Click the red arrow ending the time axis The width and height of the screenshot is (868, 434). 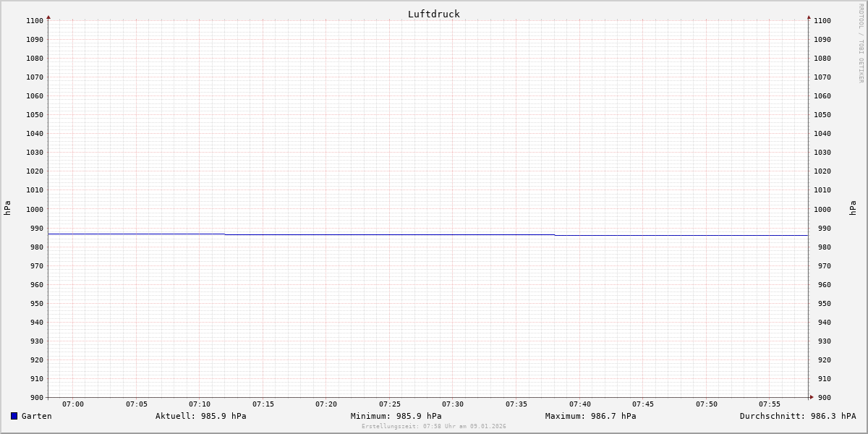pos(812,396)
